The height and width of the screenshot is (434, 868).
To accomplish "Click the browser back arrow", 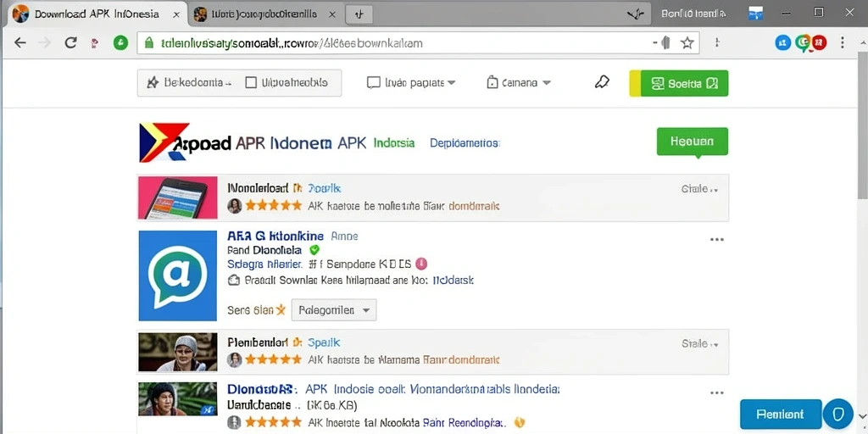I will (x=20, y=42).
